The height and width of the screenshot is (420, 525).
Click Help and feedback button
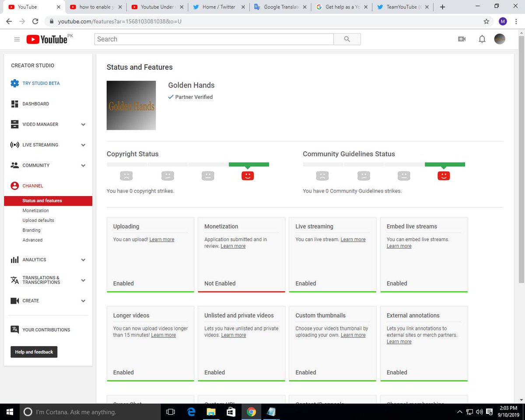pyautogui.click(x=34, y=352)
